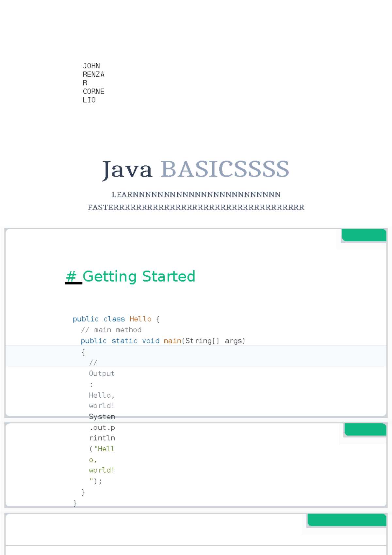The height and width of the screenshot is (555, 392).
Task: Select the BASICSSSS title word
Action: tap(225, 169)
